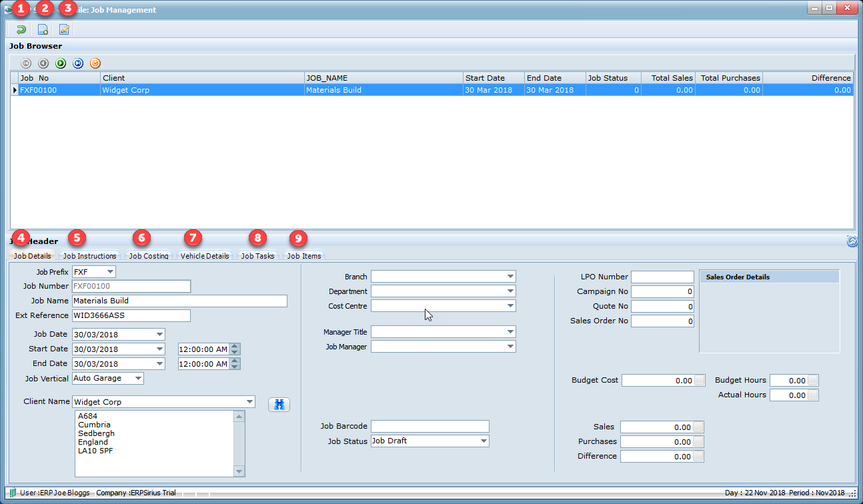Open the Job Prefix dropdown
Image resolution: width=863 pixels, height=504 pixels.
pyautogui.click(x=110, y=271)
